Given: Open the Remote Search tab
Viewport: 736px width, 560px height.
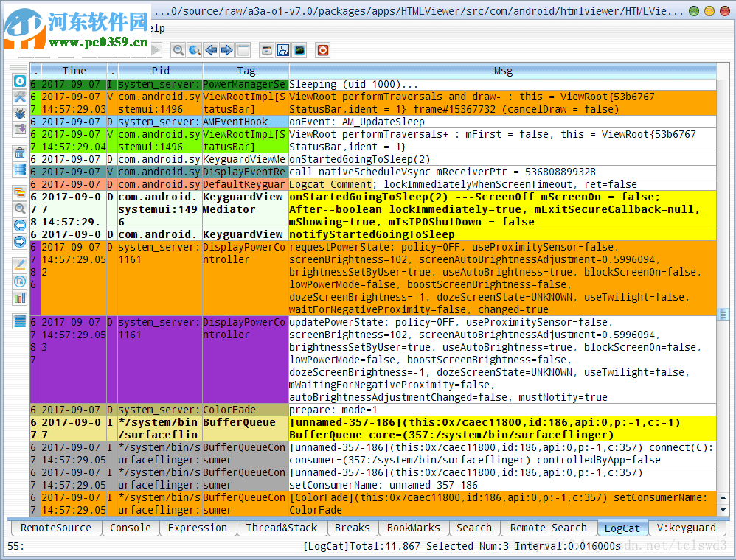Looking at the screenshot, I should click(x=549, y=528).
